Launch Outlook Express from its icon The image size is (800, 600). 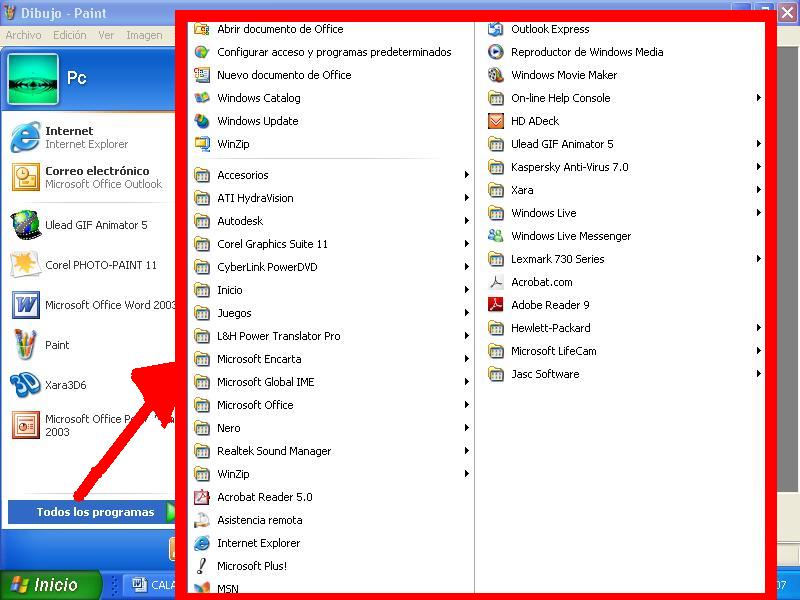pos(496,29)
